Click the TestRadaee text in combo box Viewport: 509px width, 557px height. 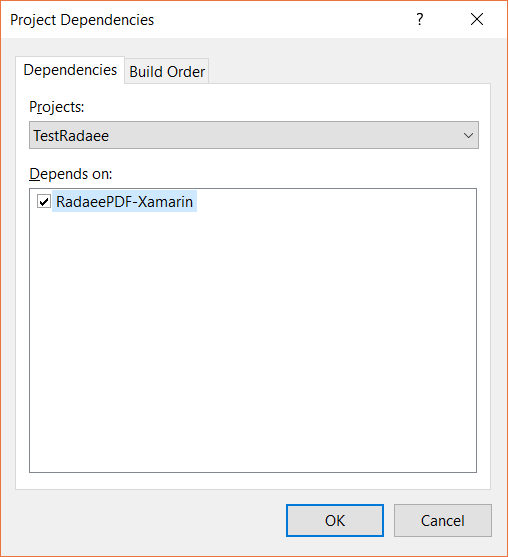click(x=71, y=136)
